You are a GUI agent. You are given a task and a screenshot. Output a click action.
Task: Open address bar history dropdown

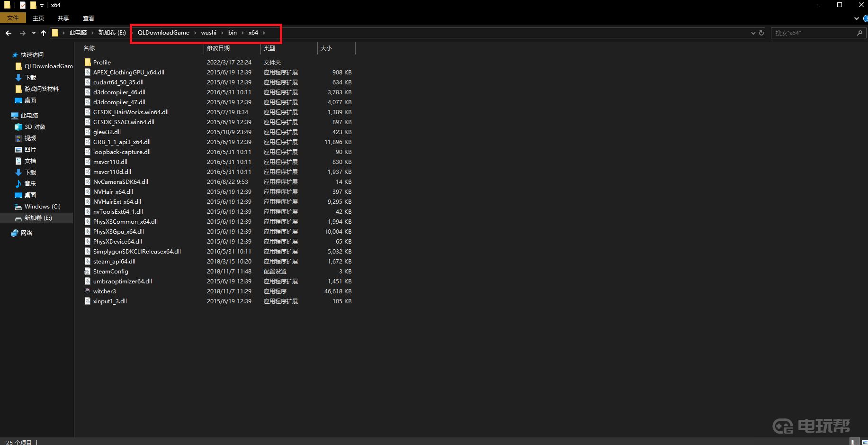pyautogui.click(x=753, y=33)
